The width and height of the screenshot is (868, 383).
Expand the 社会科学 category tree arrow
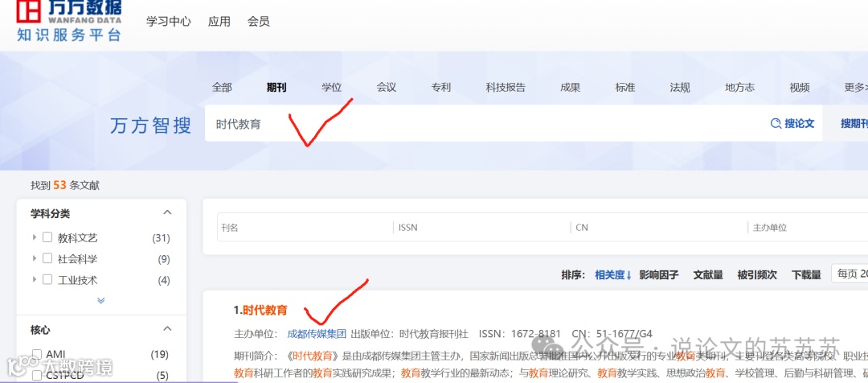click(35, 258)
